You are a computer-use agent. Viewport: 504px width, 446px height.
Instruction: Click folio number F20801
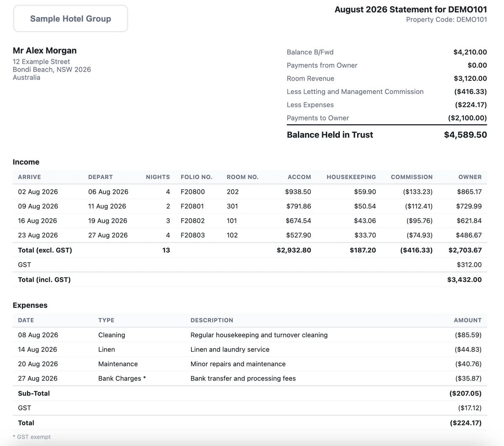[192, 206]
